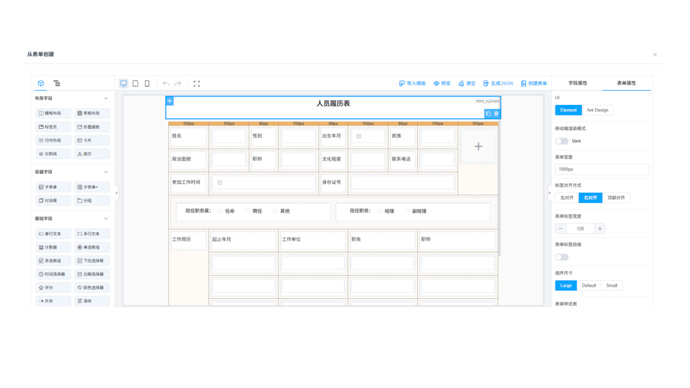Screen dimensions: 690x388
Task: Increase label width with plus stepper
Action: click(x=599, y=228)
